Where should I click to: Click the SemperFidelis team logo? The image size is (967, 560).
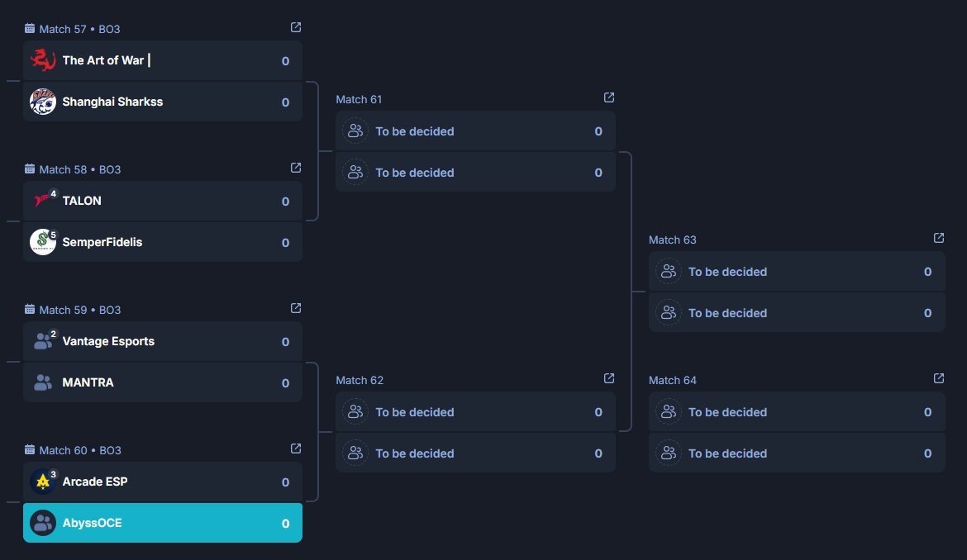tap(43, 242)
